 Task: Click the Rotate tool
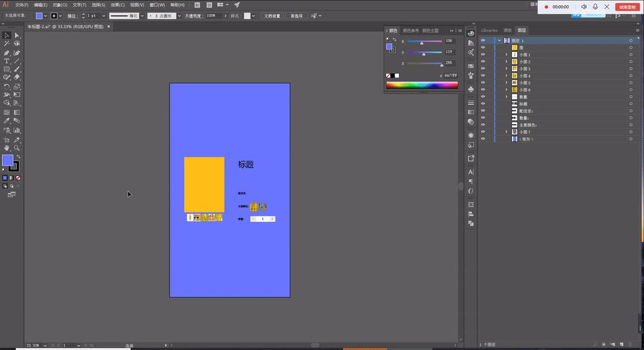(x=7, y=87)
